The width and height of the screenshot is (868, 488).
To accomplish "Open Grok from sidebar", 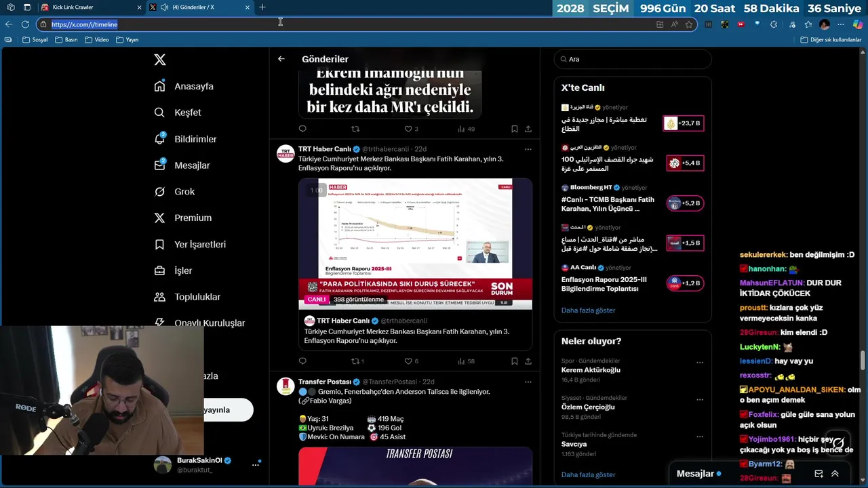I will [174, 192].
